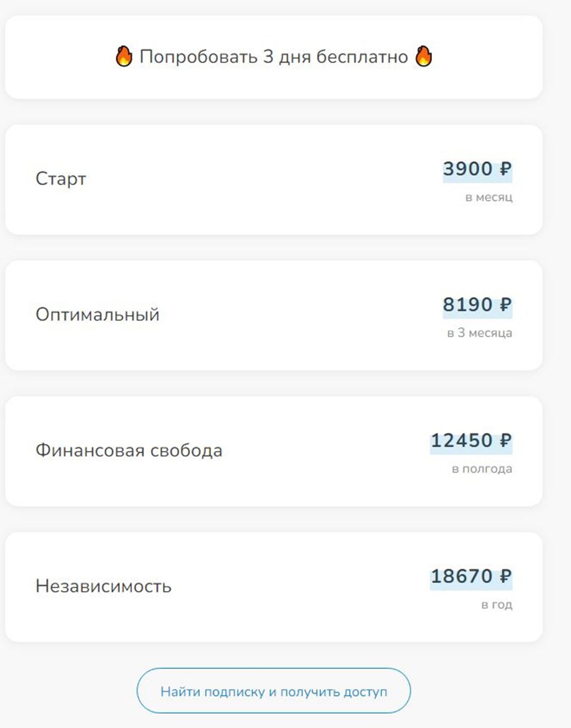Click the Независимость plan title text
Image resolution: width=571 pixels, height=728 pixels.
[x=103, y=586]
